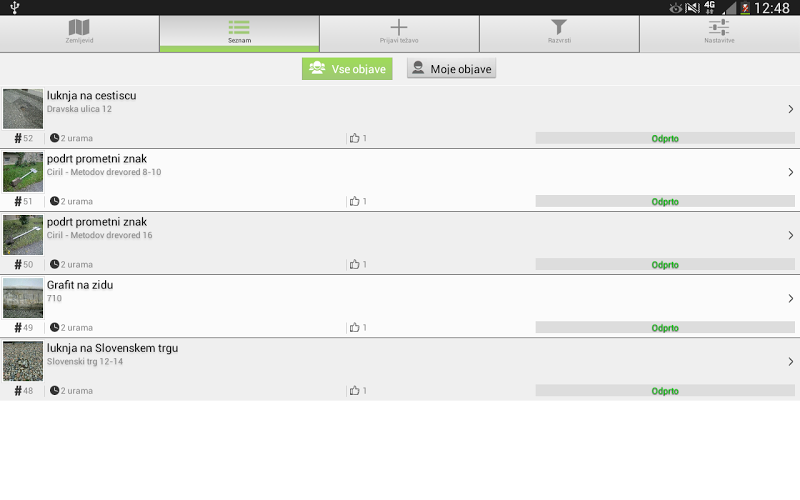The width and height of the screenshot is (800, 500).
Task: Tap the clock icon on report #49
Action: point(55,328)
